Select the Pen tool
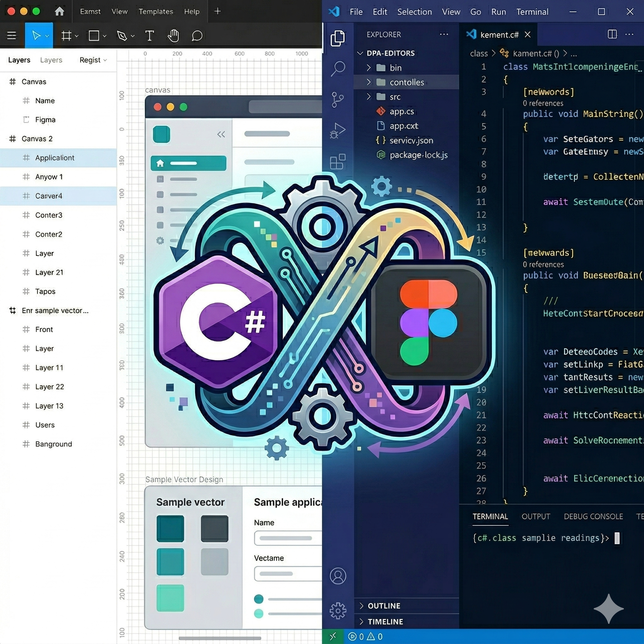The width and height of the screenshot is (644, 644). (122, 36)
